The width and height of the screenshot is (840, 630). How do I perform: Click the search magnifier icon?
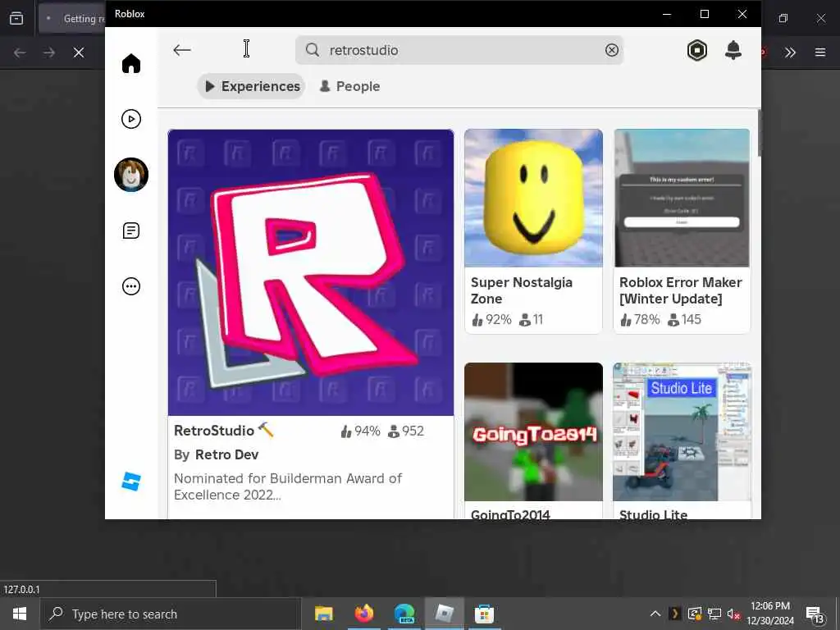(313, 50)
